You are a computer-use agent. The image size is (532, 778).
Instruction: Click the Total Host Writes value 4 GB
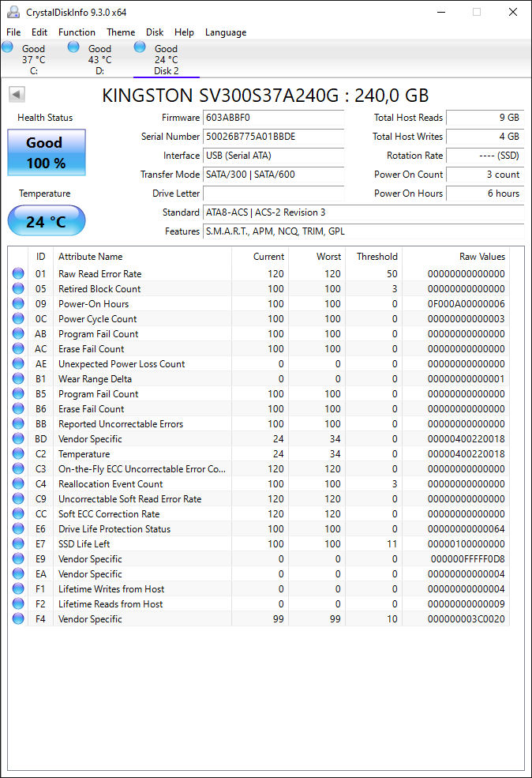point(485,137)
